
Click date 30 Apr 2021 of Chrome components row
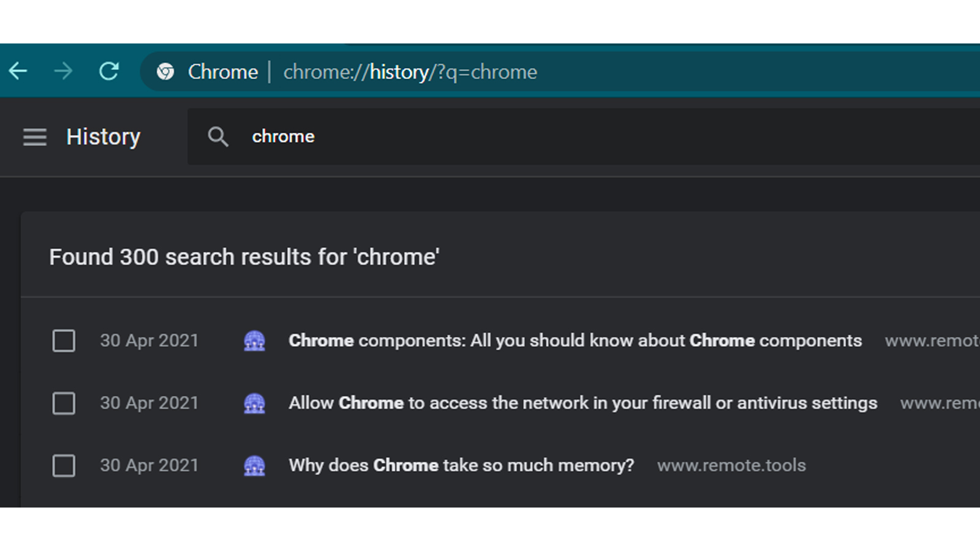pos(149,340)
